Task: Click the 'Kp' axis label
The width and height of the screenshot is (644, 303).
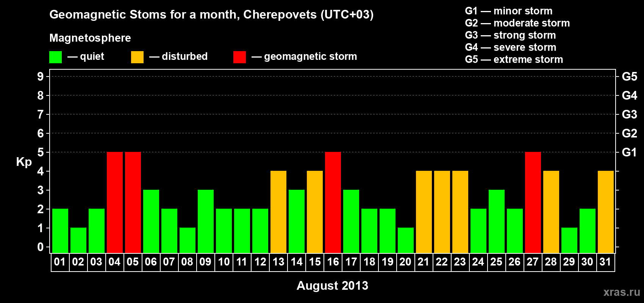Action: point(24,162)
